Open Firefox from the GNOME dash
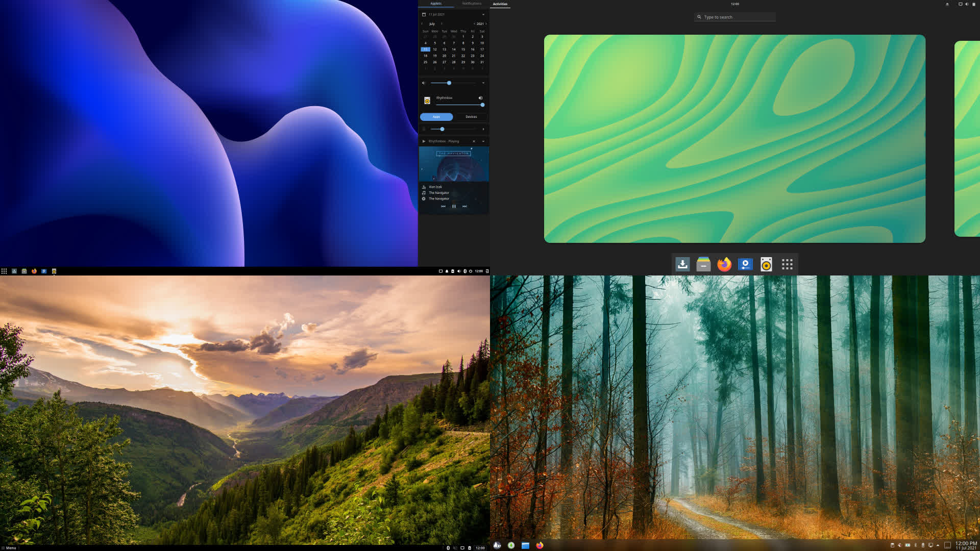The image size is (980, 551). (x=724, y=264)
